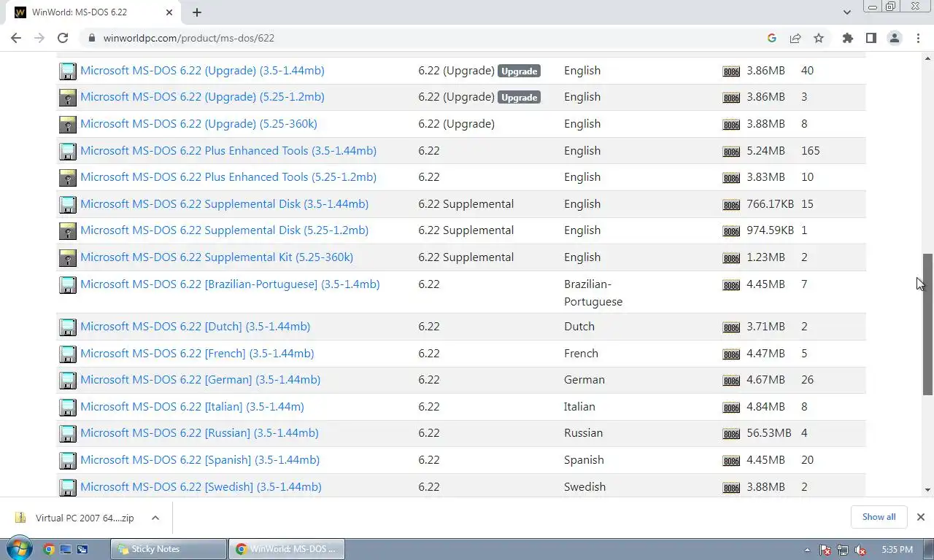Click the disk icon beside Supplemental Kit (5.25-360k)

[x=67, y=258]
